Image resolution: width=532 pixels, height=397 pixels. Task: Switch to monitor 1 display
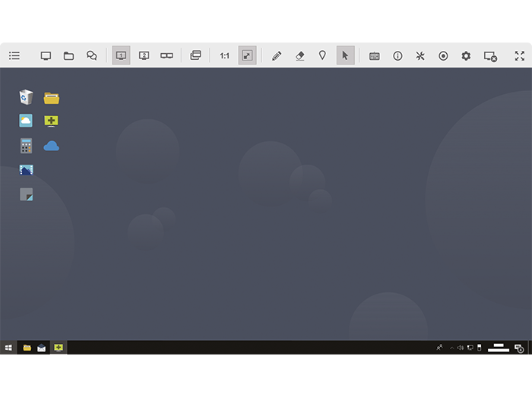pyautogui.click(x=121, y=55)
